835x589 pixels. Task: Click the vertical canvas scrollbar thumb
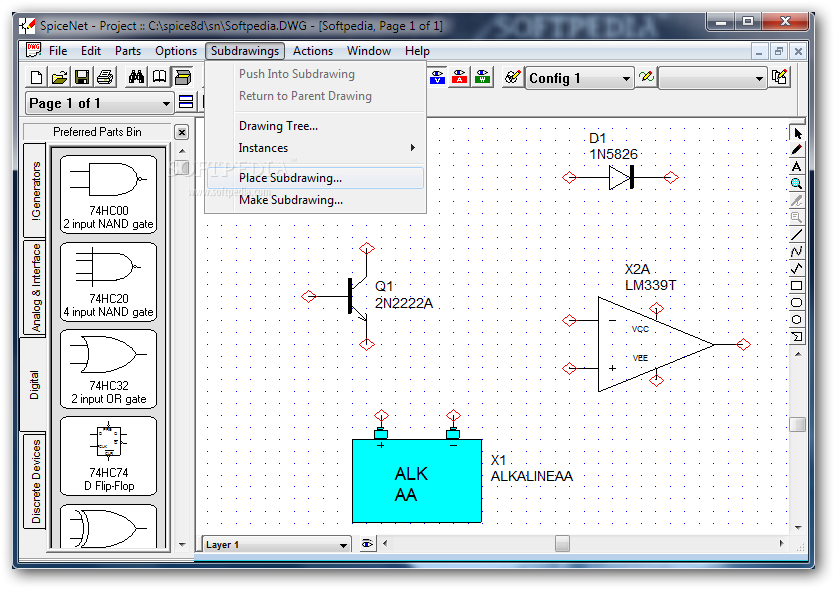(x=797, y=424)
